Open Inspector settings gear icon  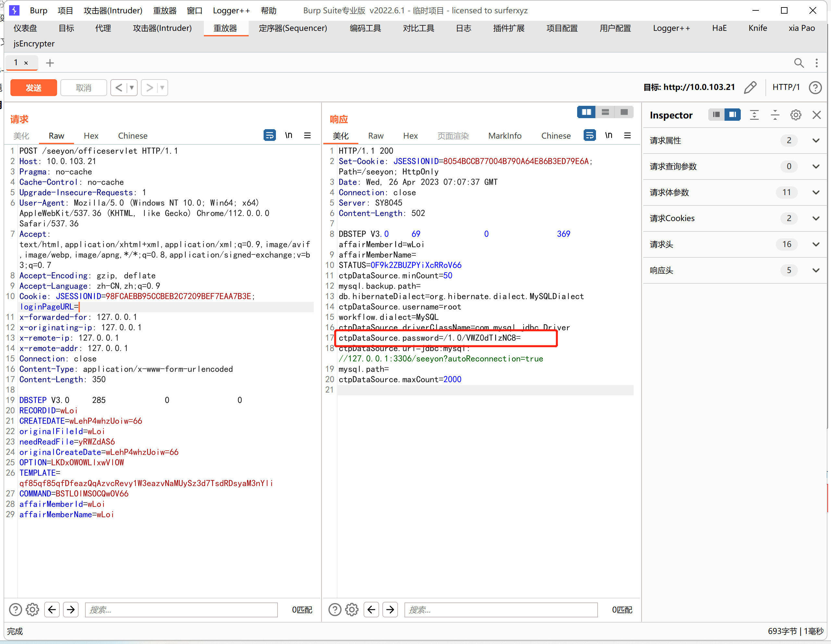point(795,115)
